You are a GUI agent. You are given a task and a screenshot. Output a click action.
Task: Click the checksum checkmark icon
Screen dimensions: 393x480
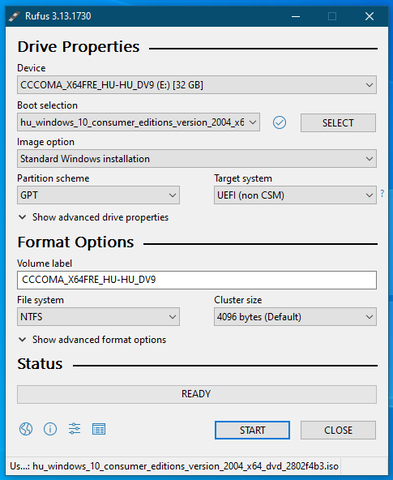(279, 123)
